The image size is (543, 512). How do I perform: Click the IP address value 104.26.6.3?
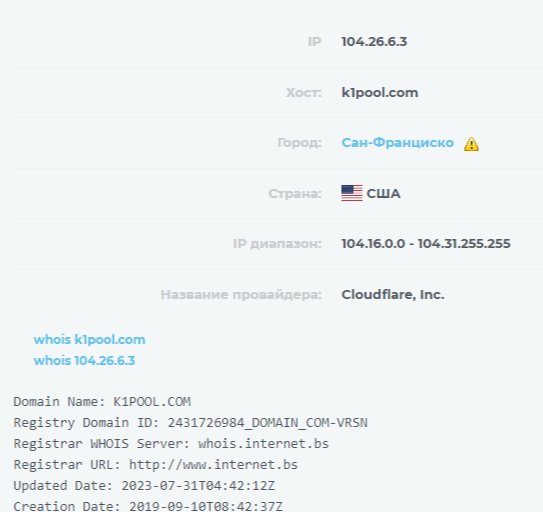pos(374,42)
